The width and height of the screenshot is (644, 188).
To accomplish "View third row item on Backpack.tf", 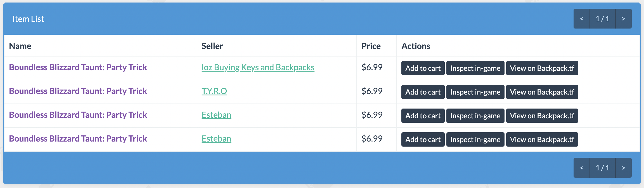I will point(542,116).
